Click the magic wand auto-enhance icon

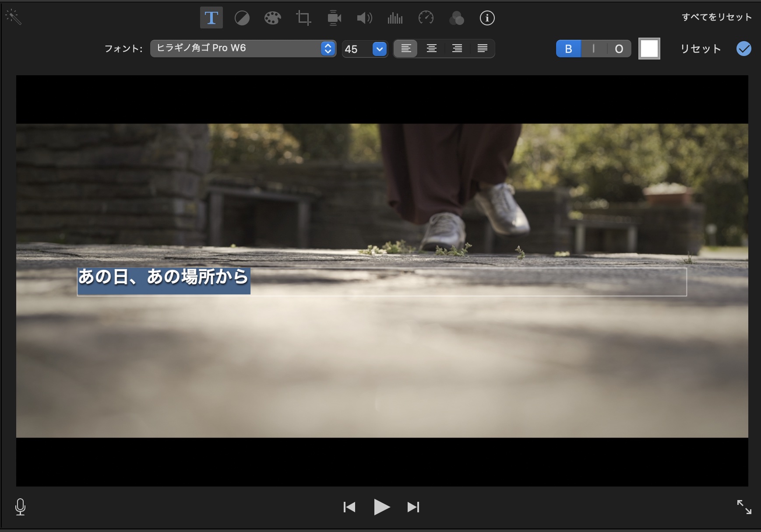(x=13, y=17)
